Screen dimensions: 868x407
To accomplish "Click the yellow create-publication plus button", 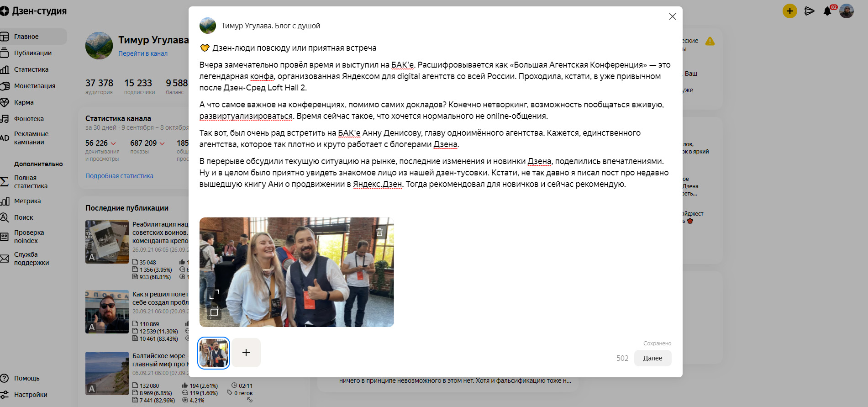I will pyautogui.click(x=790, y=11).
